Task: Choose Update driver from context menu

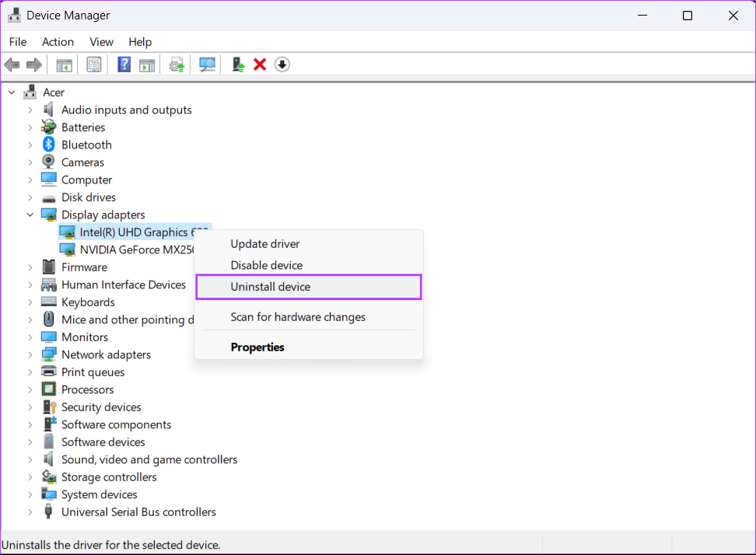Action: [309, 244]
